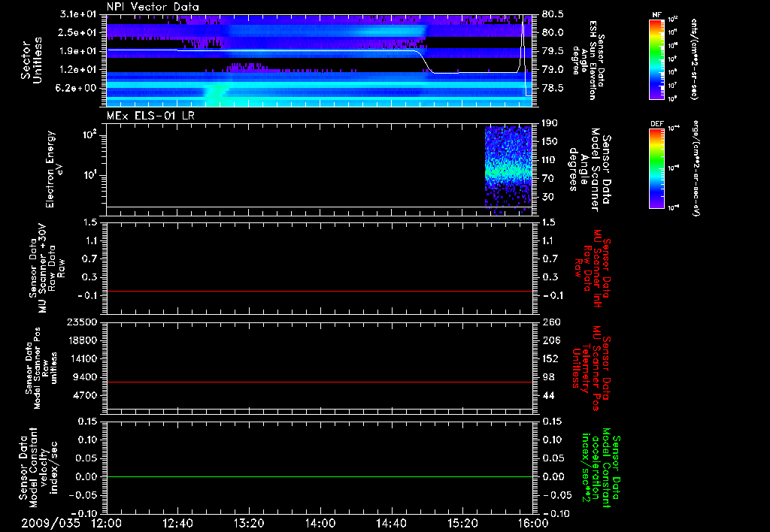
Task: Click the ESH Sun Elevation Angle axis label
Action: (588, 60)
